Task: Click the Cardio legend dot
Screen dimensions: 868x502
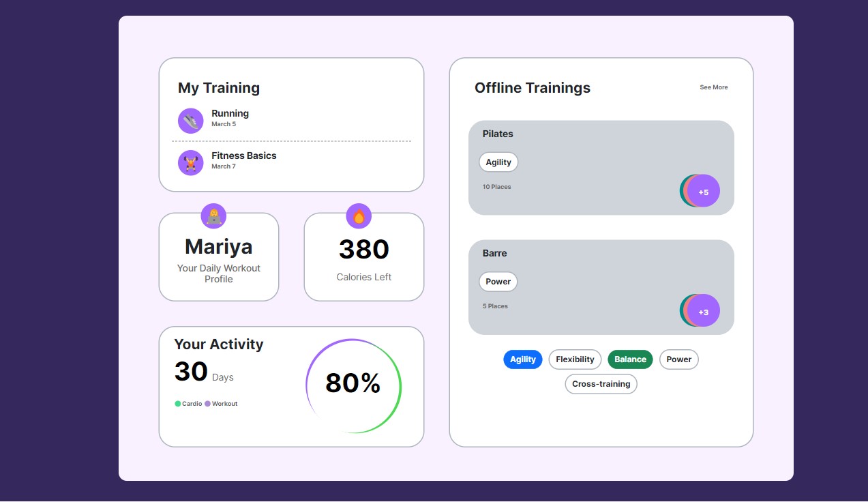Action: [178, 403]
